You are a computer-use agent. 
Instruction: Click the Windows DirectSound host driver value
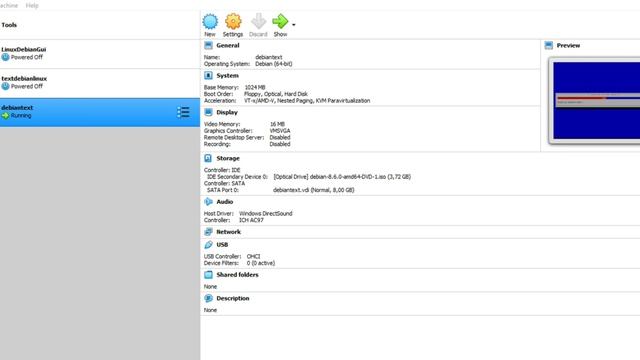coord(266,213)
